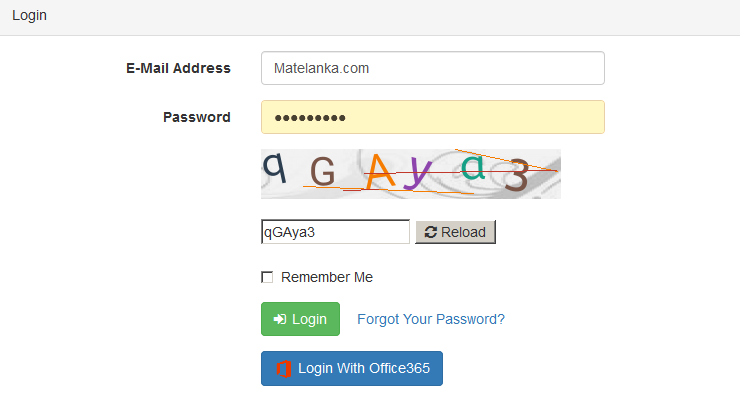
Task: Click the brown digit 3 in captcha
Action: 516,176
